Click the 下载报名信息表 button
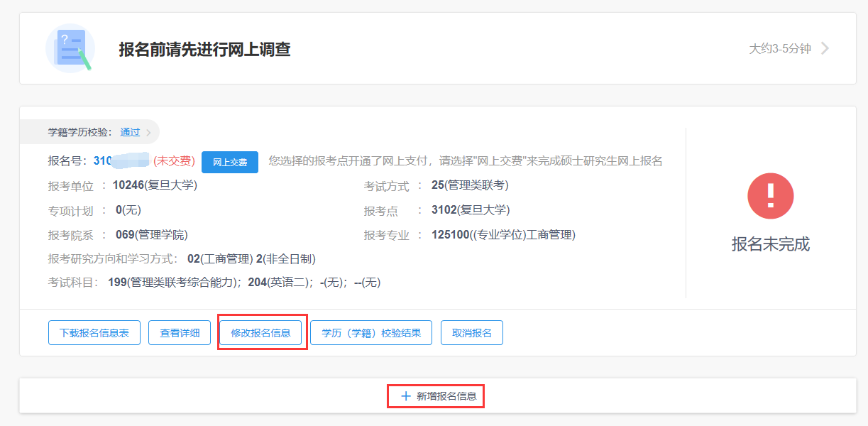868x426 pixels. click(94, 333)
